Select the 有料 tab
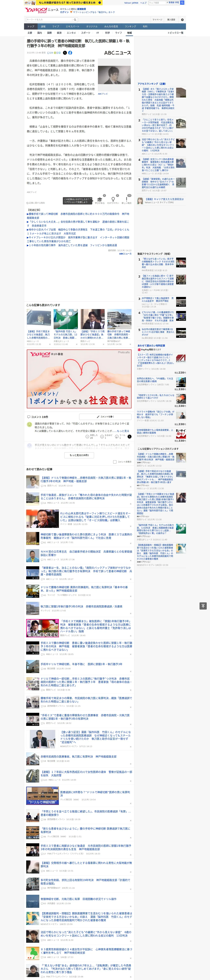210x980 pixels. pos(145,27)
